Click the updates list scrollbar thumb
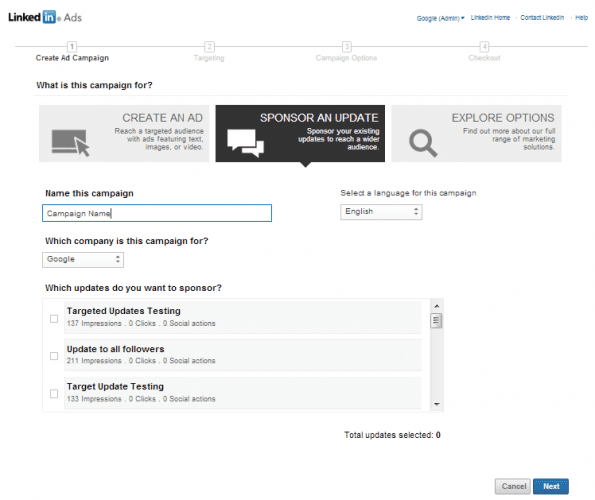Viewport: 595px width, 500px height. 436,321
